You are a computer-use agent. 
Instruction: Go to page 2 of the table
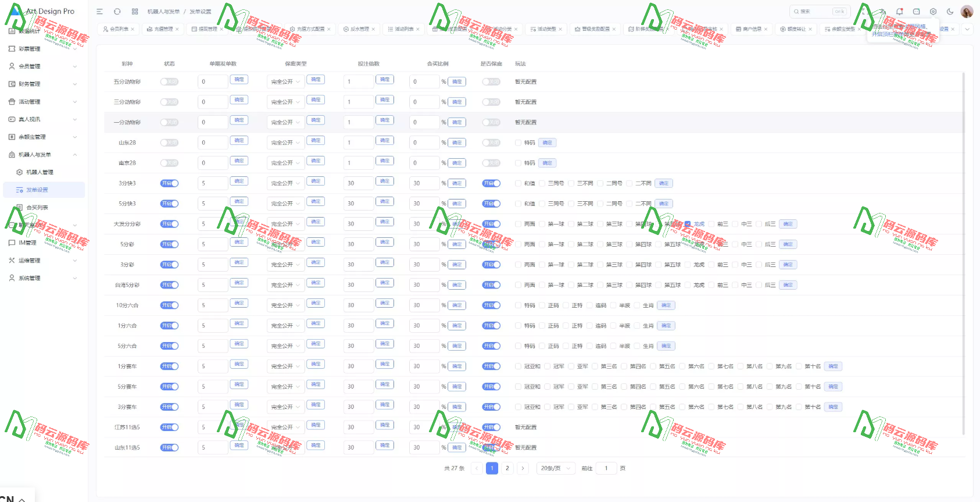click(507, 468)
